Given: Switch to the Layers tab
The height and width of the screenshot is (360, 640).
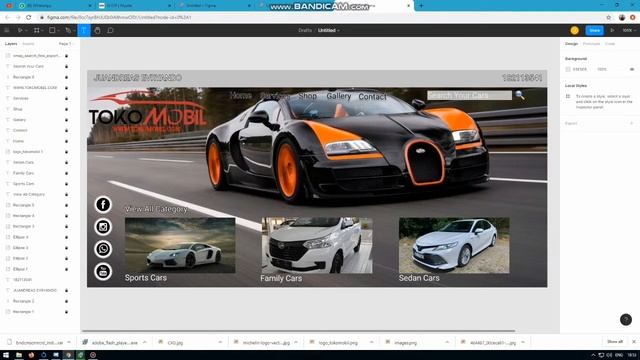Looking at the screenshot, I should [x=11, y=44].
